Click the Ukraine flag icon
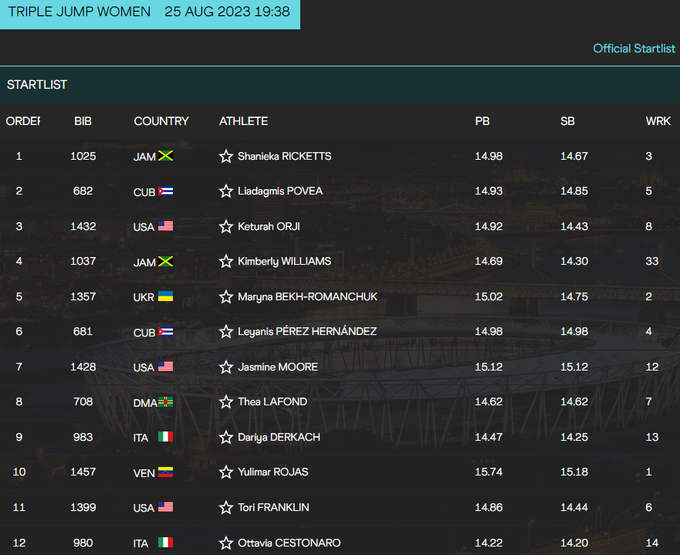Image resolution: width=680 pixels, height=555 pixels. [x=166, y=297]
